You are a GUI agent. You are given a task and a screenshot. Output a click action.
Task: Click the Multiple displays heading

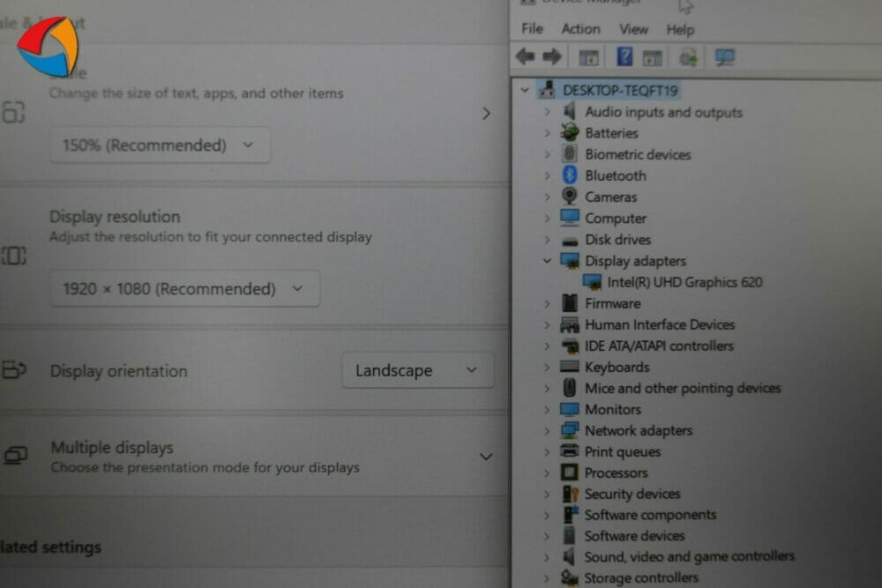coord(112,448)
